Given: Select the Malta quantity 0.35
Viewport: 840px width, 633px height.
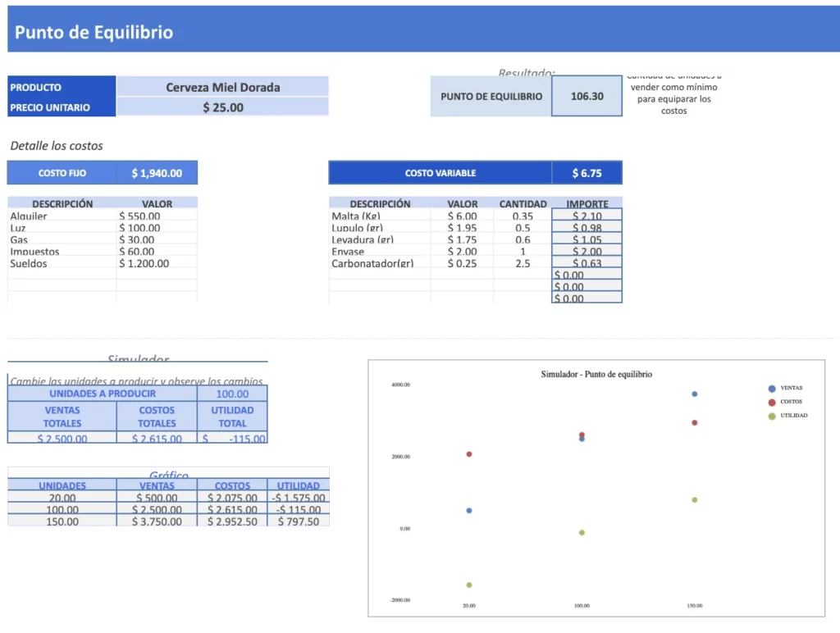Looking at the screenshot, I should 523,216.
